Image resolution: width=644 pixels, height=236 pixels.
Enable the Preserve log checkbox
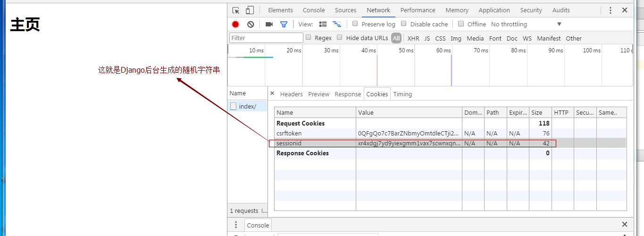355,24
